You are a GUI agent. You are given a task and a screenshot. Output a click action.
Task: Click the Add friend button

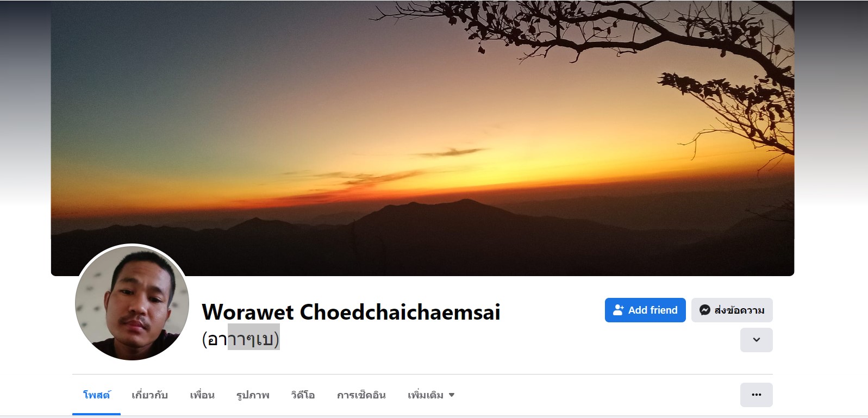tap(645, 310)
